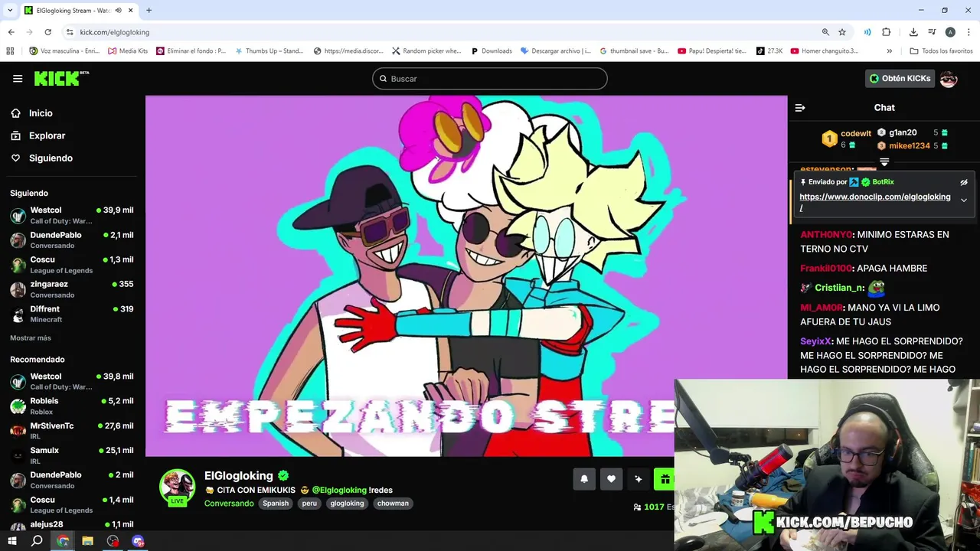
Task: Click Cristiian_n username in chat
Action: [x=839, y=288]
